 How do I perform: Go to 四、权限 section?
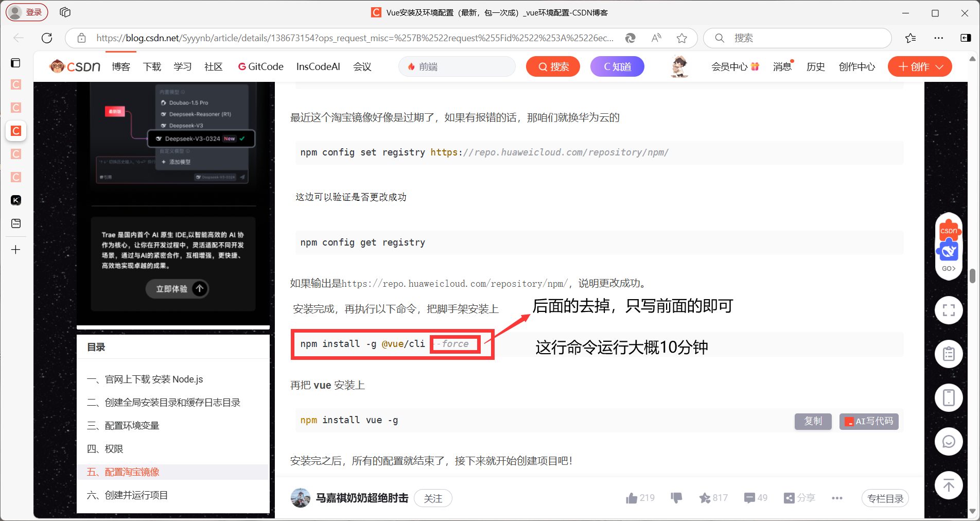(x=105, y=449)
